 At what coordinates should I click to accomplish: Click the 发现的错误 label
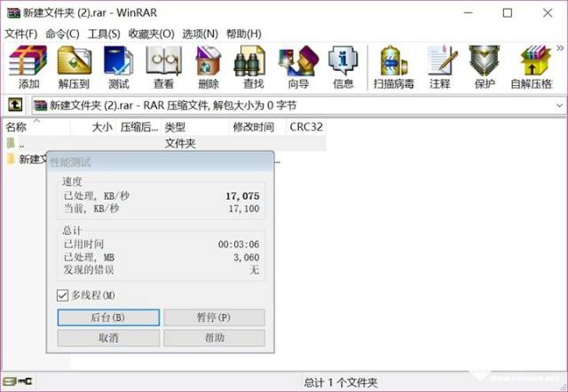point(89,270)
